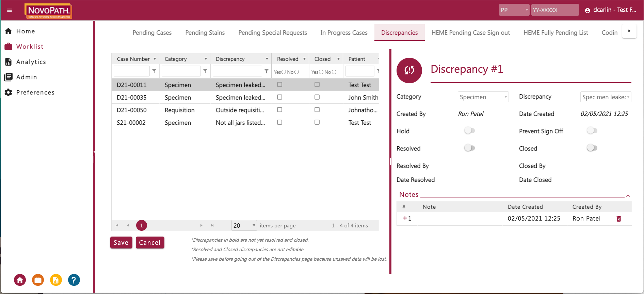Click the Case Number filter input
Image resolution: width=644 pixels, height=294 pixels.
[x=132, y=71]
